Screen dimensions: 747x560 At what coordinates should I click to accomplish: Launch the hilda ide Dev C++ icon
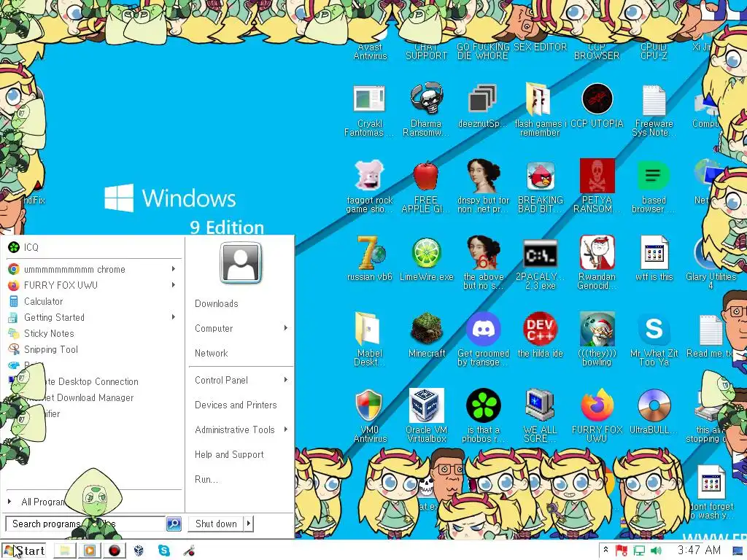click(540, 329)
